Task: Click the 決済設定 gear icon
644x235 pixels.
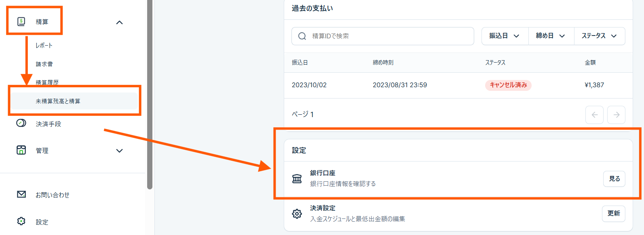Action: coord(297,214)
